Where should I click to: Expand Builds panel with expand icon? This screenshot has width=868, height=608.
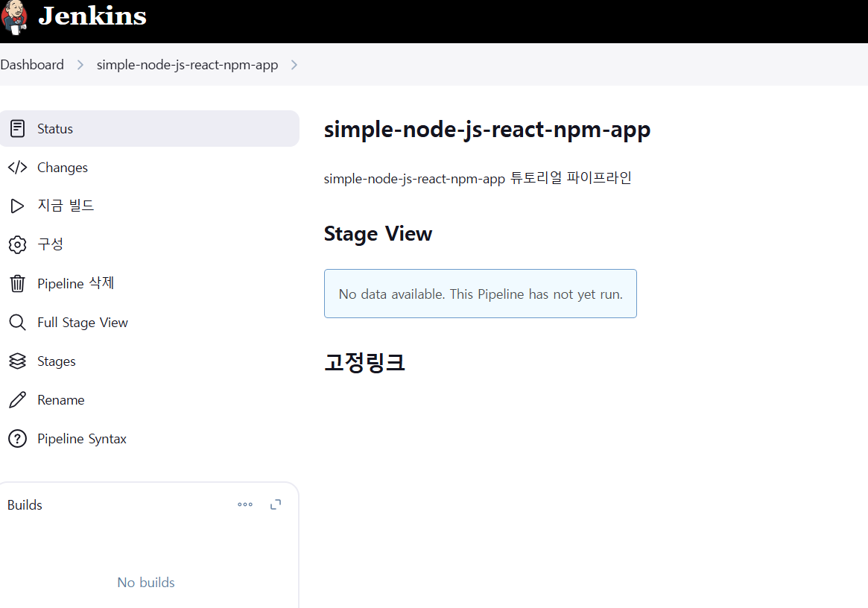point(276,504)
